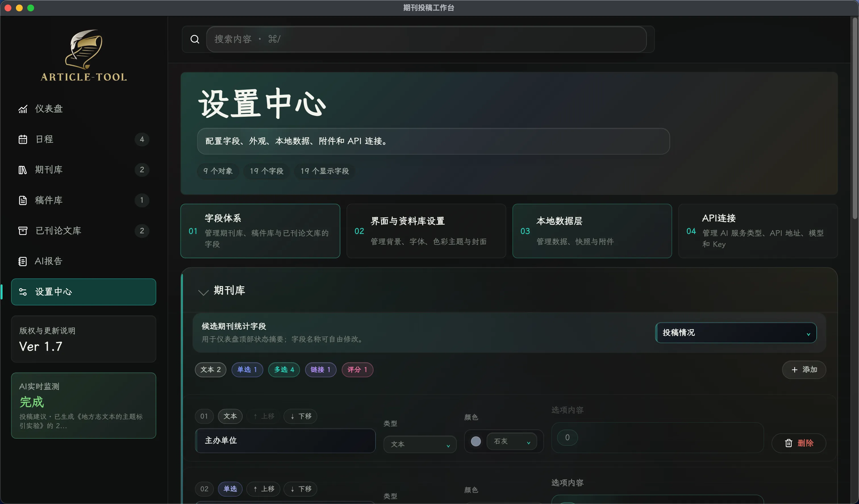This screenshot has height=504, width=859.
Task: Select the 字段体系 section card
Action: pos(260,231)
